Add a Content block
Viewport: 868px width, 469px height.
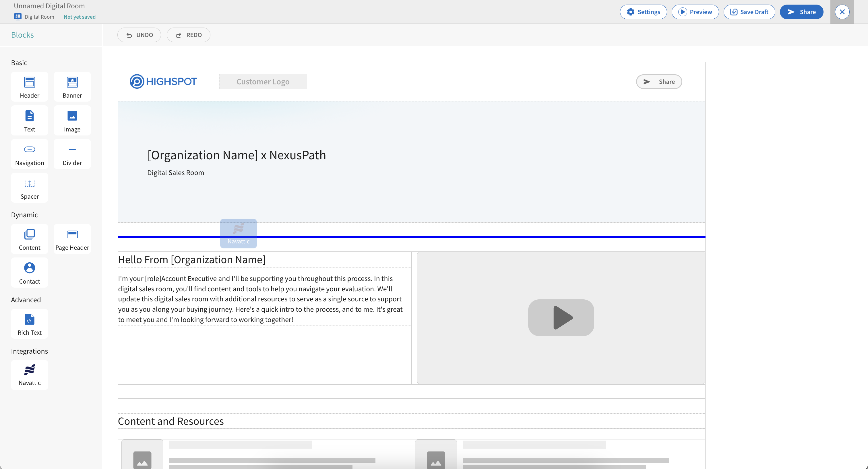[29, 239]
